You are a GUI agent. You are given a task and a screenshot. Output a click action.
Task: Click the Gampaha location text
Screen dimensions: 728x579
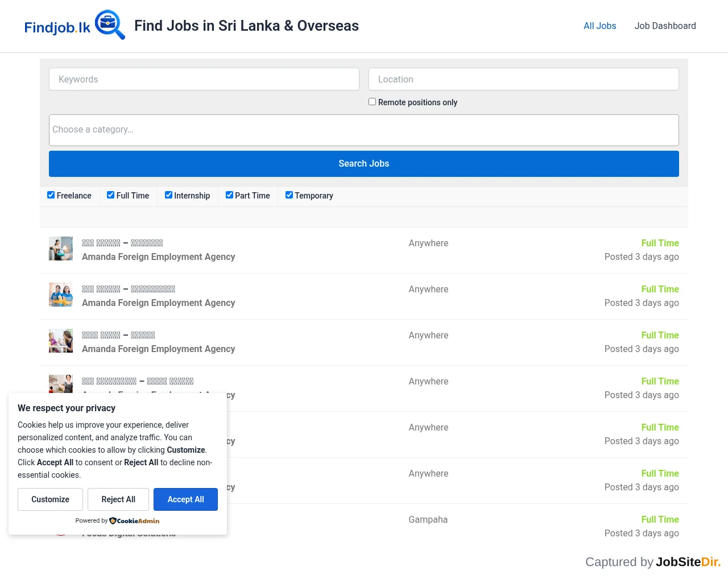click(x=428, y=519)
